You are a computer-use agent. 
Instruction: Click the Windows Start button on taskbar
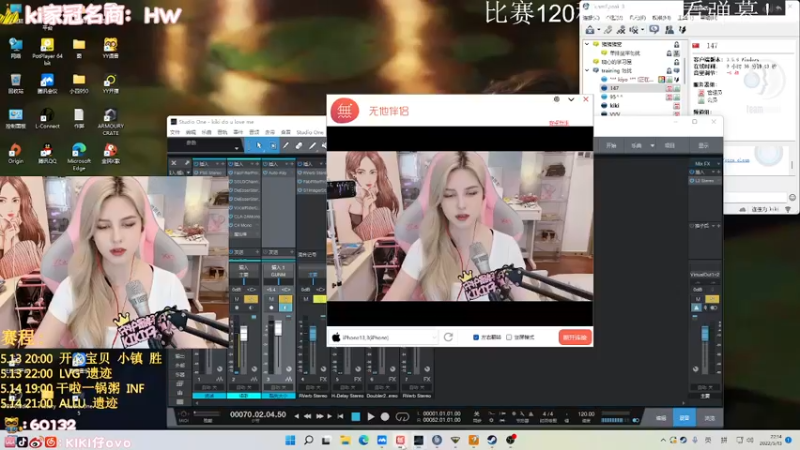[x=290, y=440]
